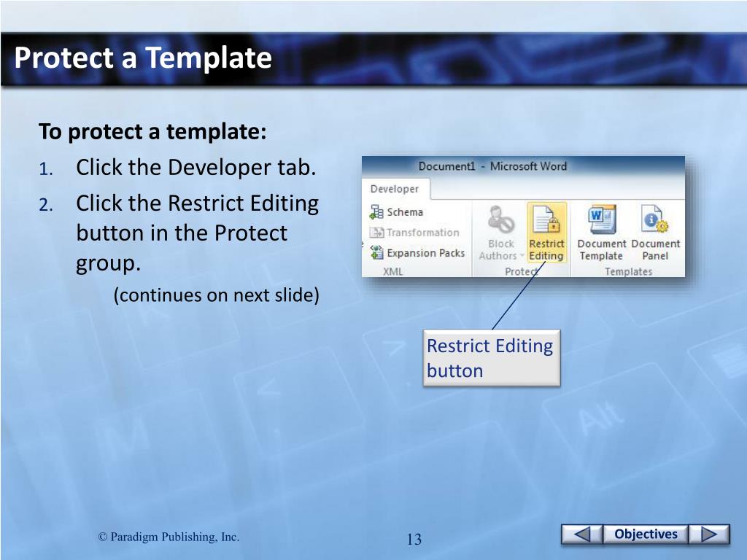Go to next slide with right arrow

(709, 534)
